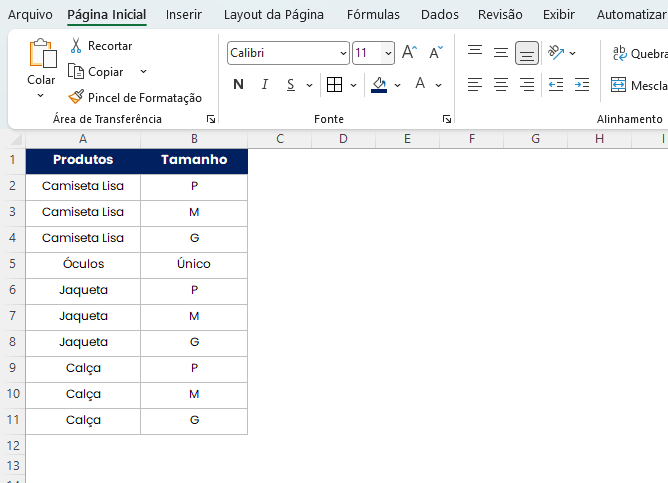This screenshot has height=483, width=668.
Task: Switch to the Inserir tab
Action: point(184,14)
